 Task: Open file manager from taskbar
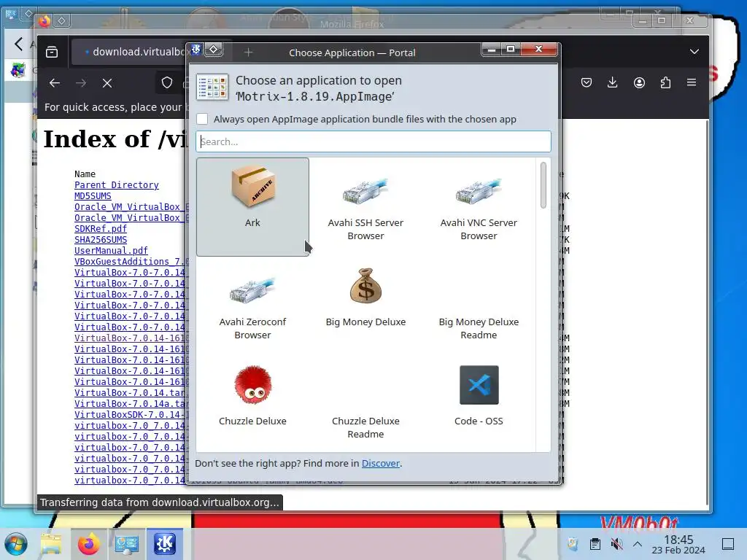[x=51, y=544]
